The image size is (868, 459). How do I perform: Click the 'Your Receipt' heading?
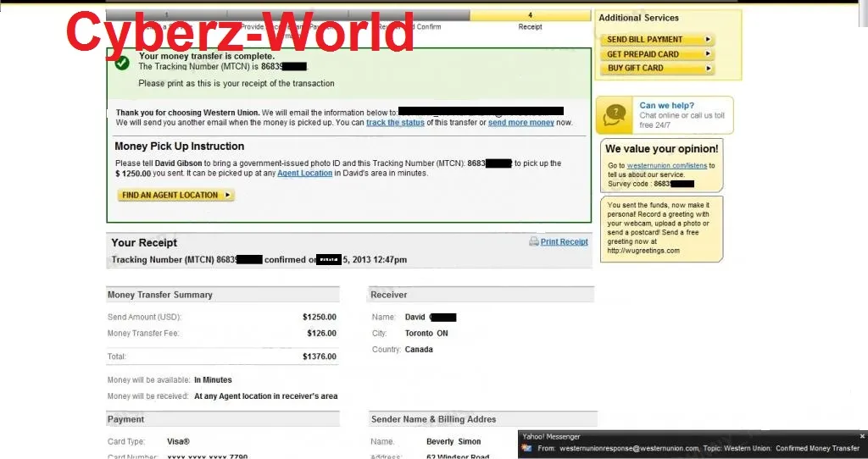[144, 243]
